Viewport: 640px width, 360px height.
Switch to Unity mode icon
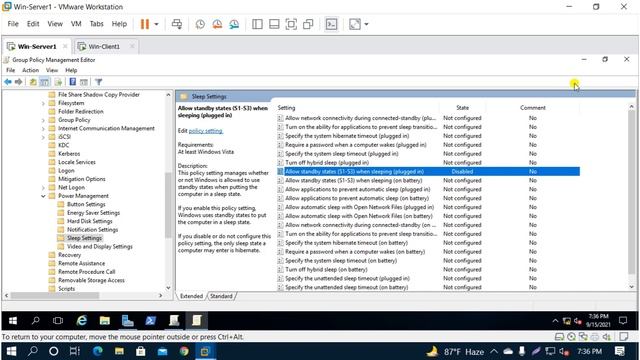click(x=308, y=24)
